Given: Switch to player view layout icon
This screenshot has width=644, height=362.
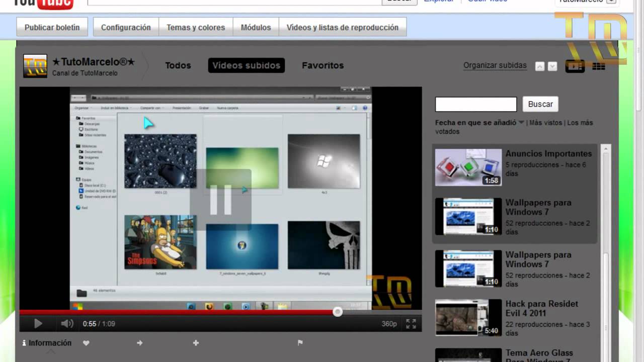Looking at the screenshot, I should [x=575, y=66].
